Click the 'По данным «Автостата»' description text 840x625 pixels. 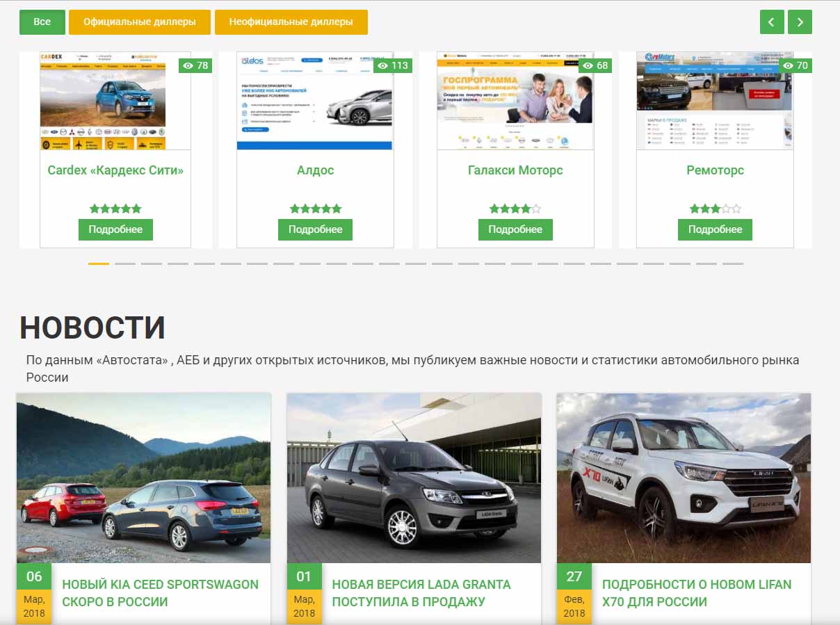(412, 369)
